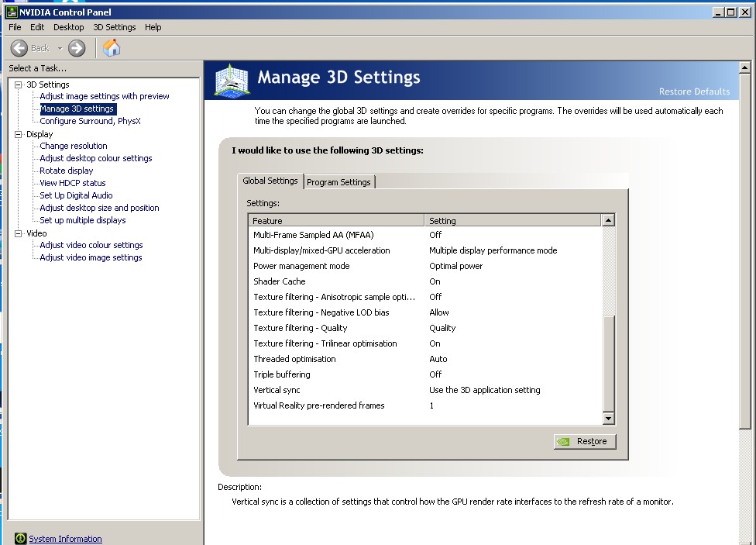Collapse the Video tree node
The width and height of the screenshot is (756, 545).
tap(19, 233)
